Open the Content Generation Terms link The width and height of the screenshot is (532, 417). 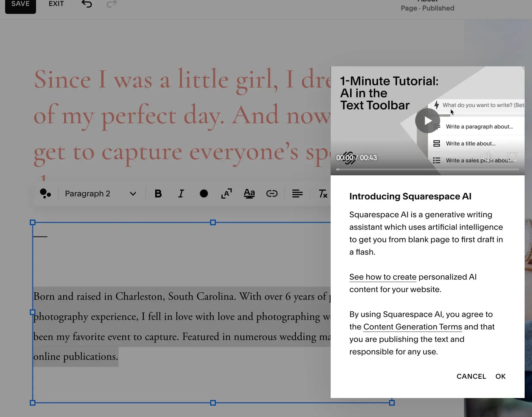click(x=413, y=327)
